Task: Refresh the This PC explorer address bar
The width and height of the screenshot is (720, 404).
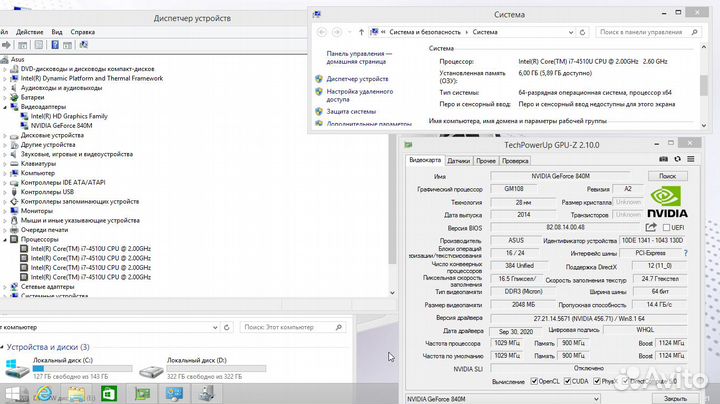Action: [226, 327]
